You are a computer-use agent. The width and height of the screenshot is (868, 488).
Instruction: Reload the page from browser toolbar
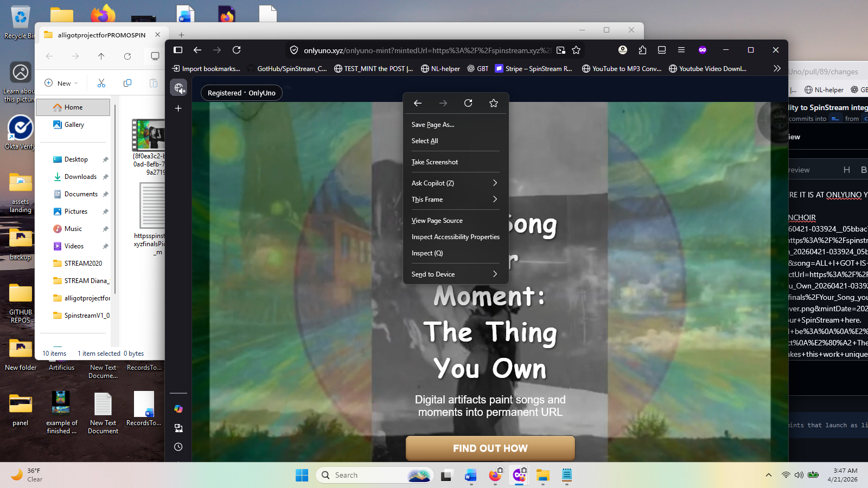tap(237, 50)
